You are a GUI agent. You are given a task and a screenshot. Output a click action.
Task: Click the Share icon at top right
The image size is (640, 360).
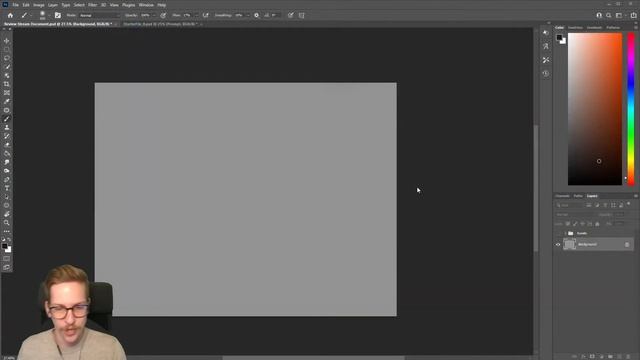[633, 16]
